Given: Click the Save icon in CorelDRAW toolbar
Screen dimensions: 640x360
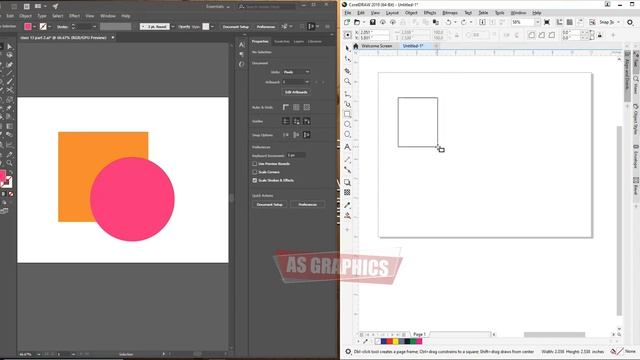Looking at the screenshot, I should (373, 22).
